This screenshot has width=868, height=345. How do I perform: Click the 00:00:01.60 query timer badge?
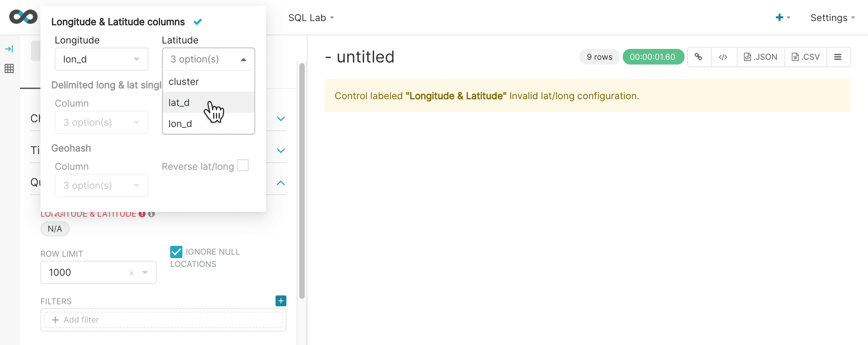[x=653, y=57]
